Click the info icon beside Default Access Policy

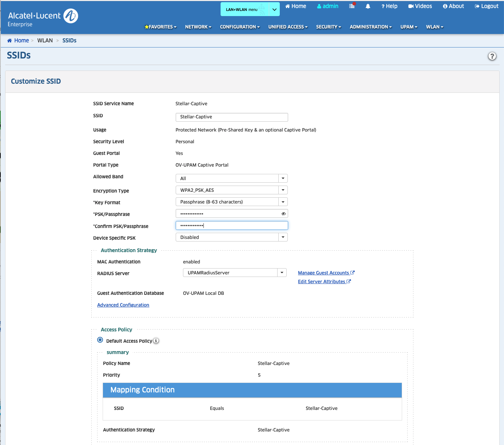[156, 341]
